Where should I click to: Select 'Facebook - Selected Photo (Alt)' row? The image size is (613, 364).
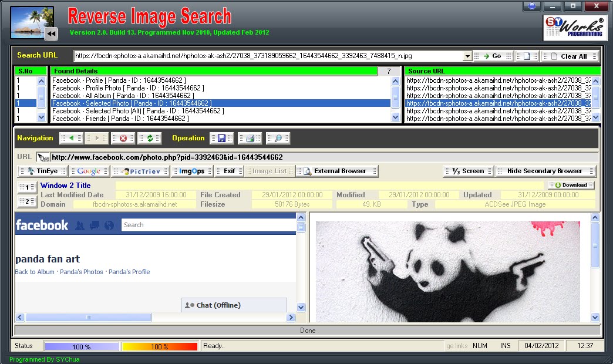[221, 110]
